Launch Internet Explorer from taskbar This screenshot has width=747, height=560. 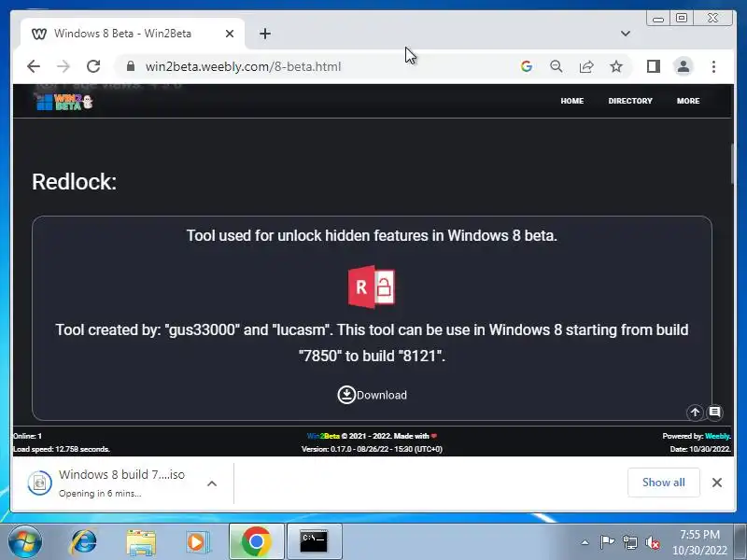click(x=83, y=541)
